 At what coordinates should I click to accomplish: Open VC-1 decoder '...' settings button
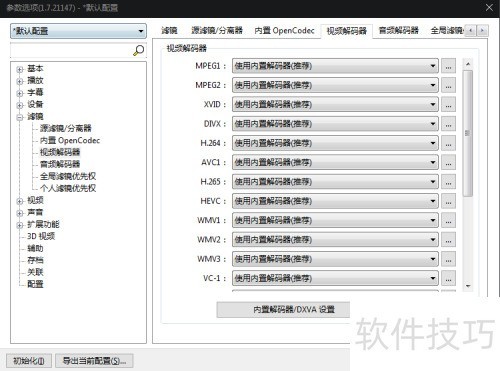[448, 278]
